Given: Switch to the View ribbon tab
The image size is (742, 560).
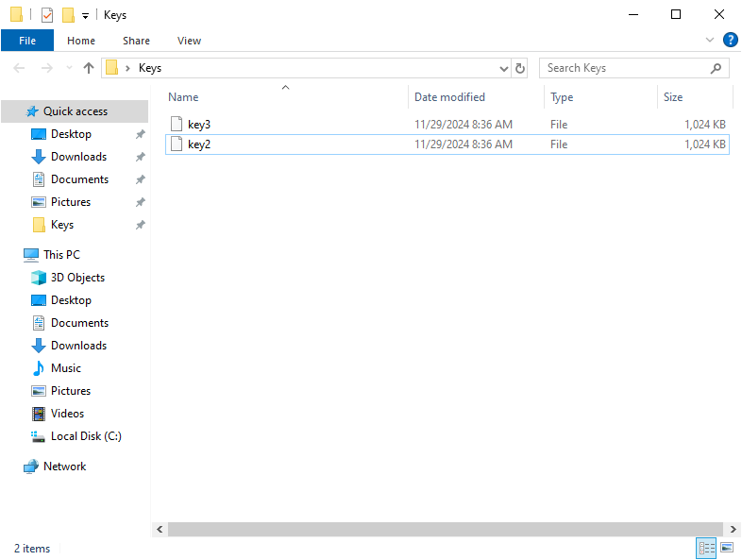Looking at the screenshot, I should coord(190,41).
